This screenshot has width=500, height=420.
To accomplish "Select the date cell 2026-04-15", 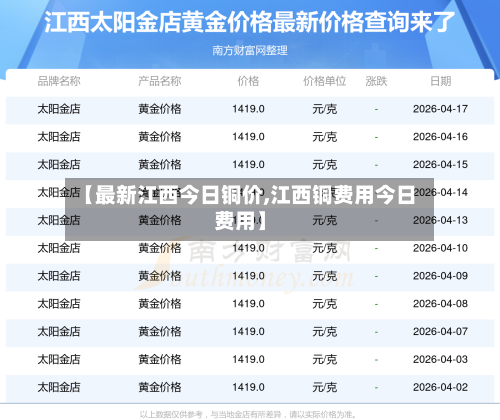I will pyautogui.click(x=441, y=165).
